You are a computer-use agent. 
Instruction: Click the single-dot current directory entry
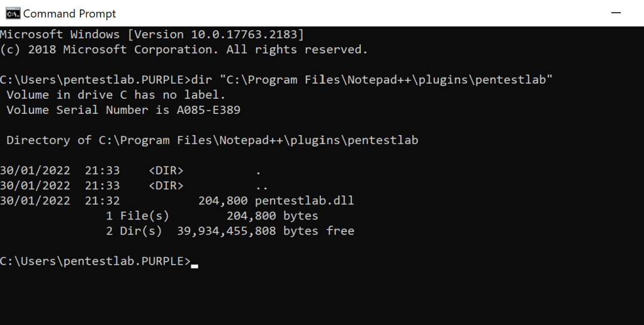(258, 170)
